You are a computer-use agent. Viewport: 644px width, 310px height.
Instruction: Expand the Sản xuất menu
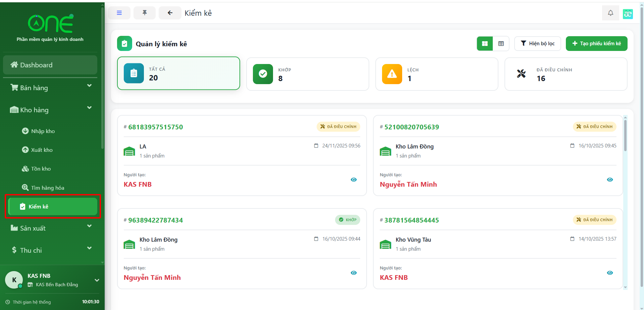point(50,228)
